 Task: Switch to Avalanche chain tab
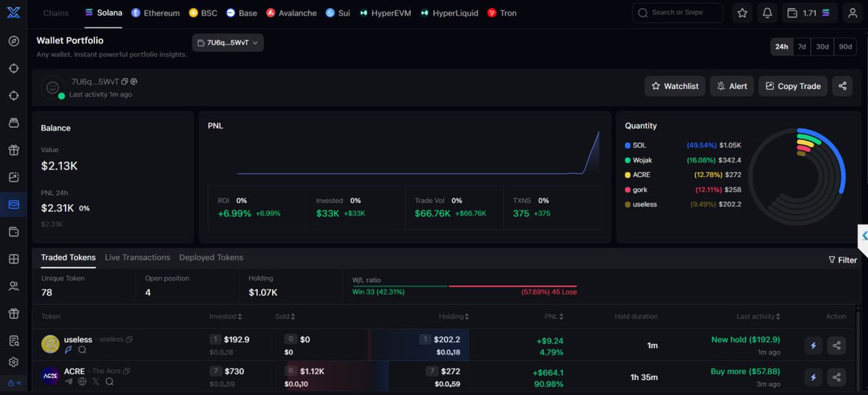[292, 13]
